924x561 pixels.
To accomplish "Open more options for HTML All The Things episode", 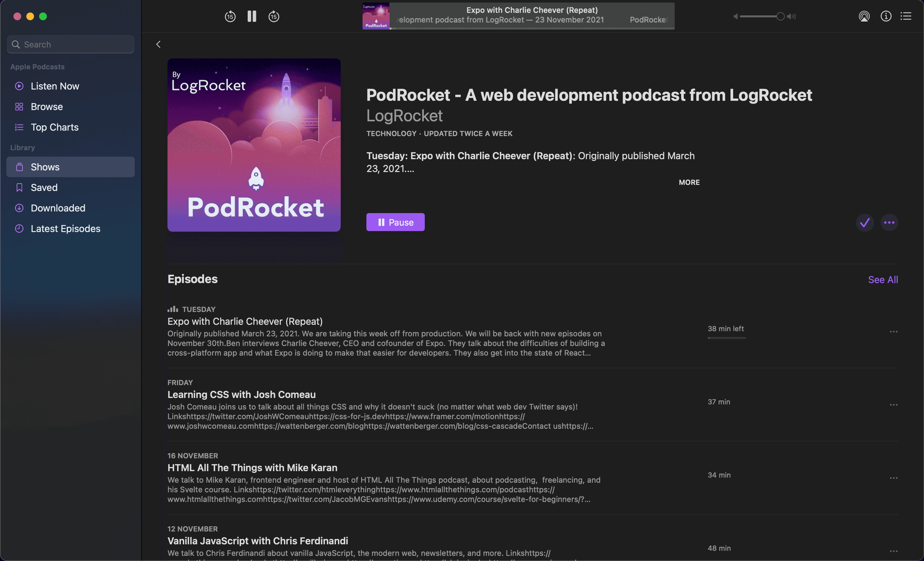I will [x=894, y=478].
